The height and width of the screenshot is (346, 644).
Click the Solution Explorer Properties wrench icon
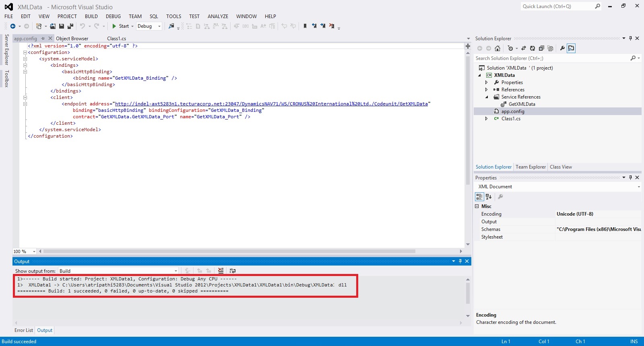coord(562,48)
